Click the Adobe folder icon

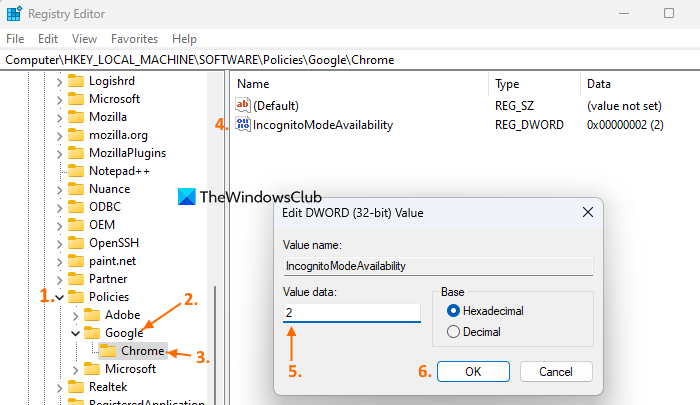[92, 315]
